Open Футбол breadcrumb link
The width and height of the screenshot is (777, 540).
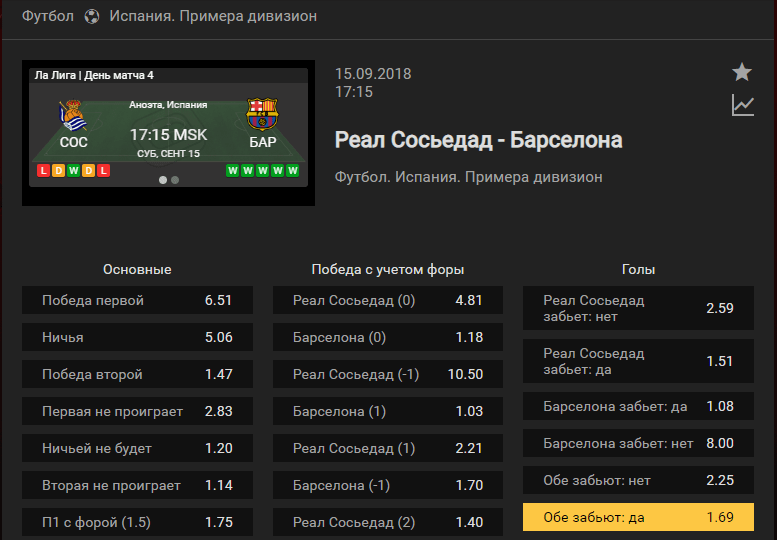(48, 16)
